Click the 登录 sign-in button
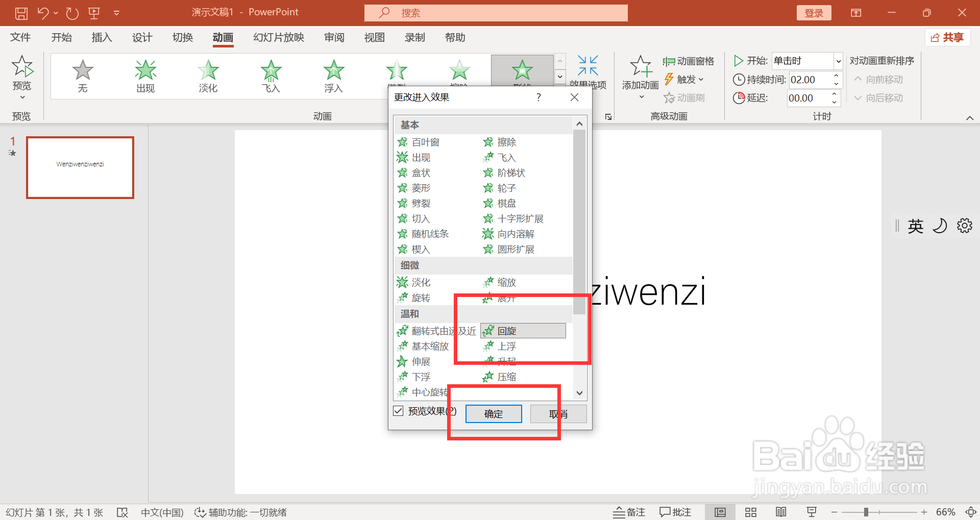The image size is (980, 520). 814,13
